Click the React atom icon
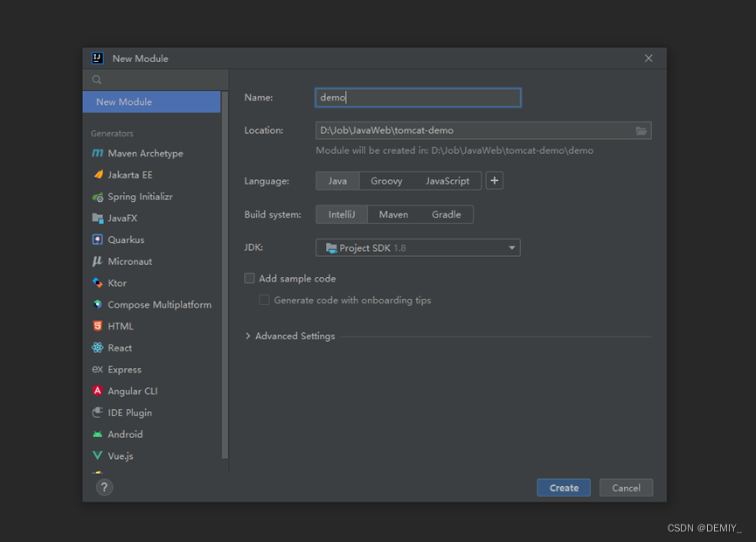 coord(97,348)
